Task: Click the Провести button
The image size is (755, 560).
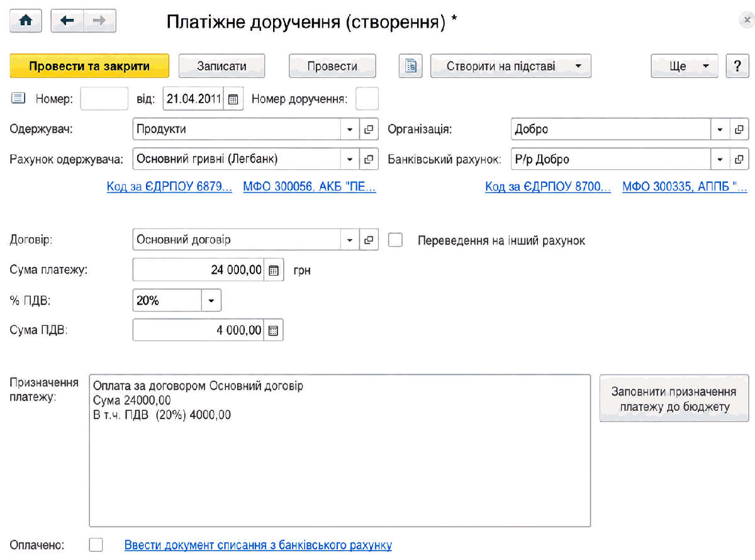Action: [332, 66]
